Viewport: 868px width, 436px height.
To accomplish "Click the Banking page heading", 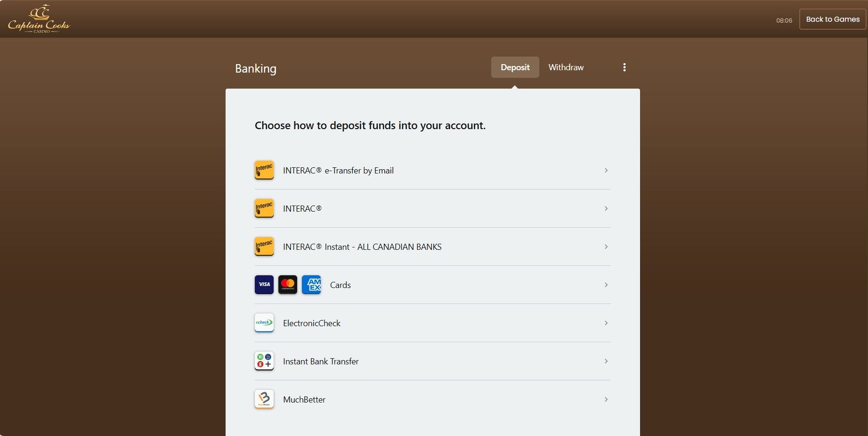I will [x=256, y=69].
